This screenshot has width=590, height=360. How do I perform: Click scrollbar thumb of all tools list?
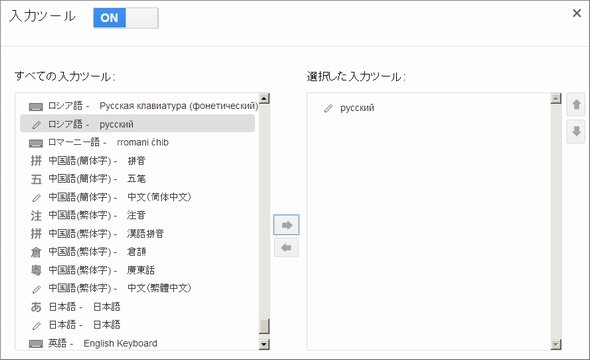click(x=264, y=326)
